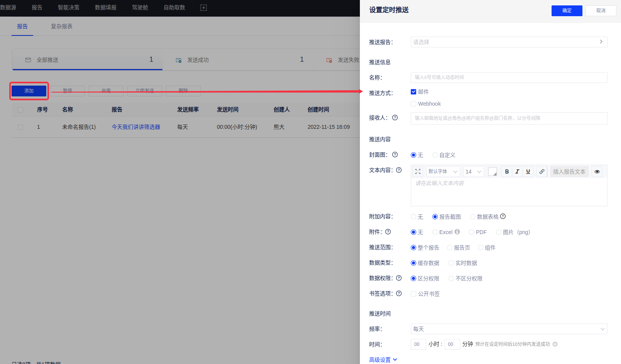The height and width of the screenshot is (364, 621).
Task: Open the font size 14 dropdown
Action: (x=473, y=172)
